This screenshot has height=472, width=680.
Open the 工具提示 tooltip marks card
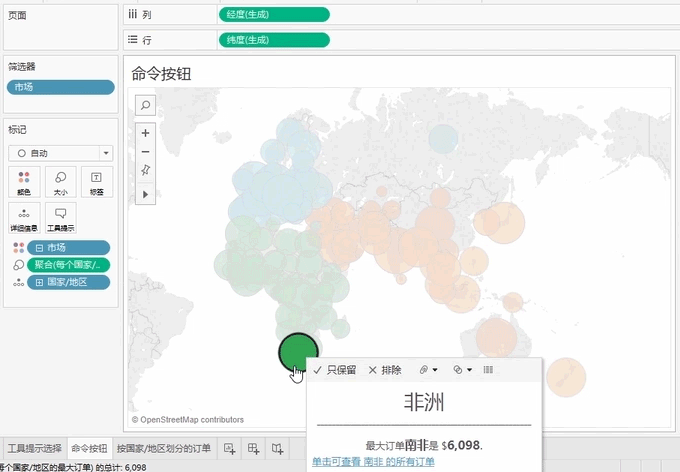[60, 218]
